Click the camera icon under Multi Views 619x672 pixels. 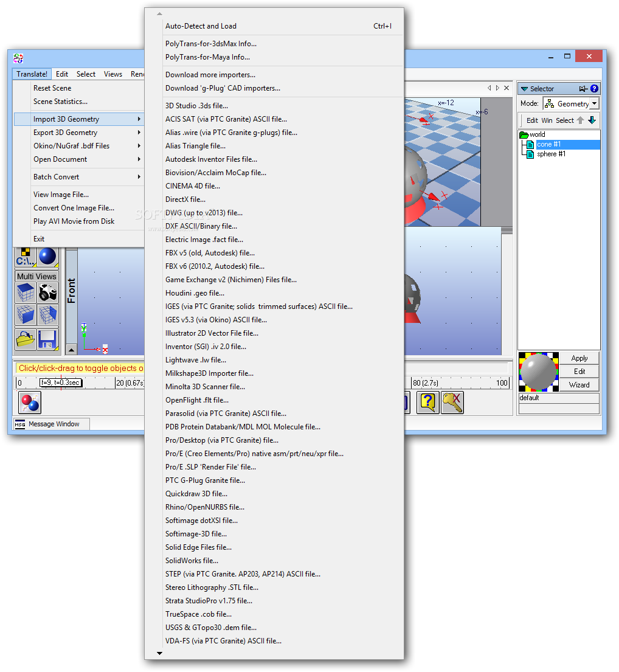[x=47, y=293]
